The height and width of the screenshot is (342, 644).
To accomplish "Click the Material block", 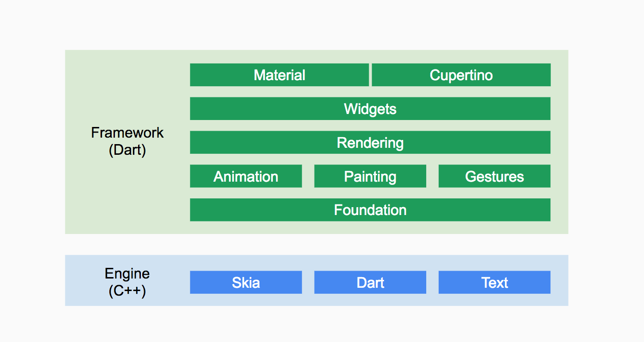I will tap(279, 75).
